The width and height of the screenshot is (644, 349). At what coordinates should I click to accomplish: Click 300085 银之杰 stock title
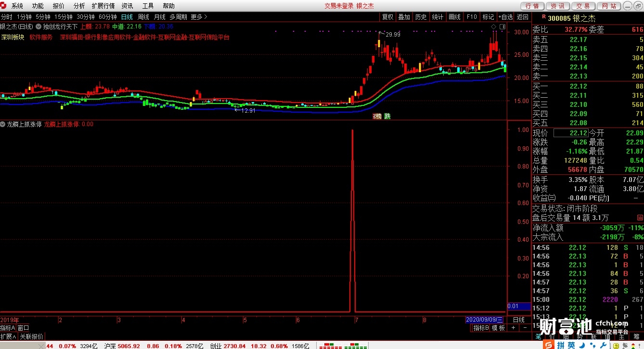(571, 18)
